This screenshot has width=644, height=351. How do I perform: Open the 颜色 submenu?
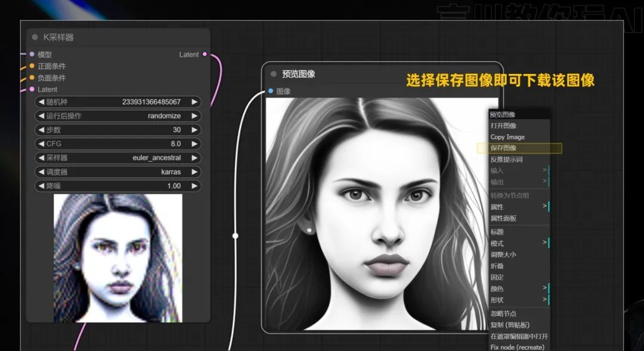pyautogui.click(x=519, y=288)
